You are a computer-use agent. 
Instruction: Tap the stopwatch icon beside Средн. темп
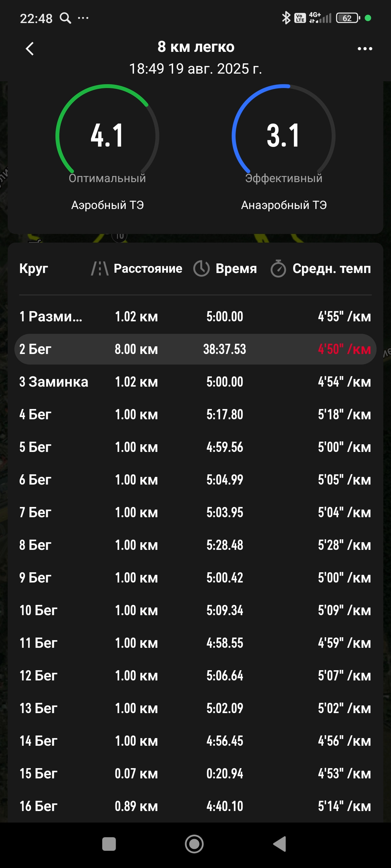coord(278,269)
